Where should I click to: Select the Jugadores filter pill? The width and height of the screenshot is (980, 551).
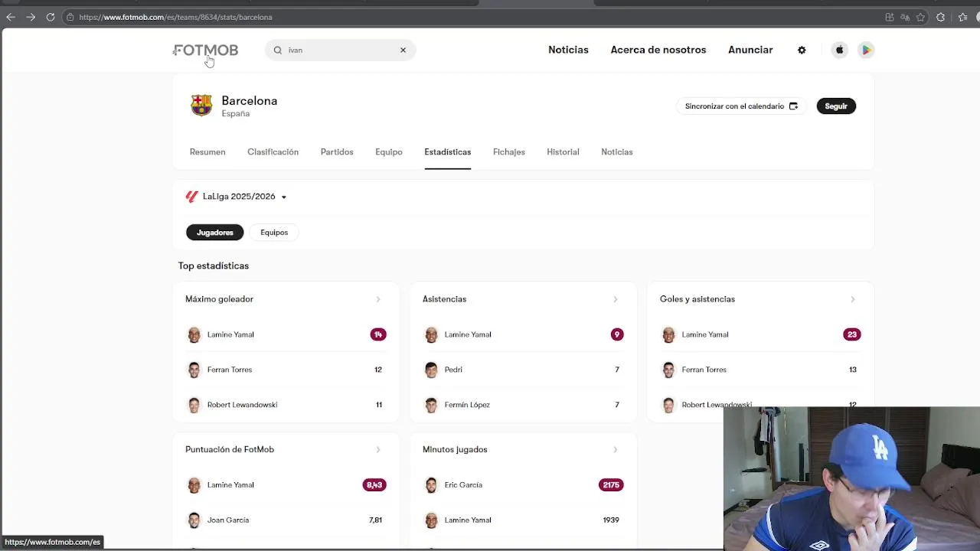pyautogui.click(x=215, y=233)
